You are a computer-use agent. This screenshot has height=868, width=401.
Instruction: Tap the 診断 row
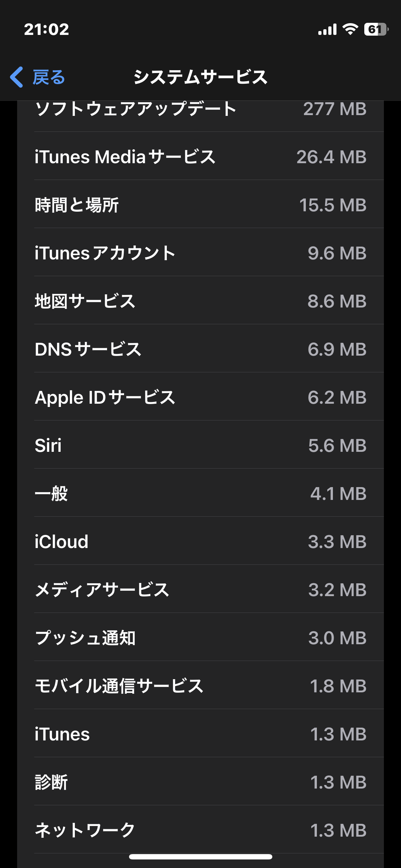pyautogui.click(x=200, y=782)
